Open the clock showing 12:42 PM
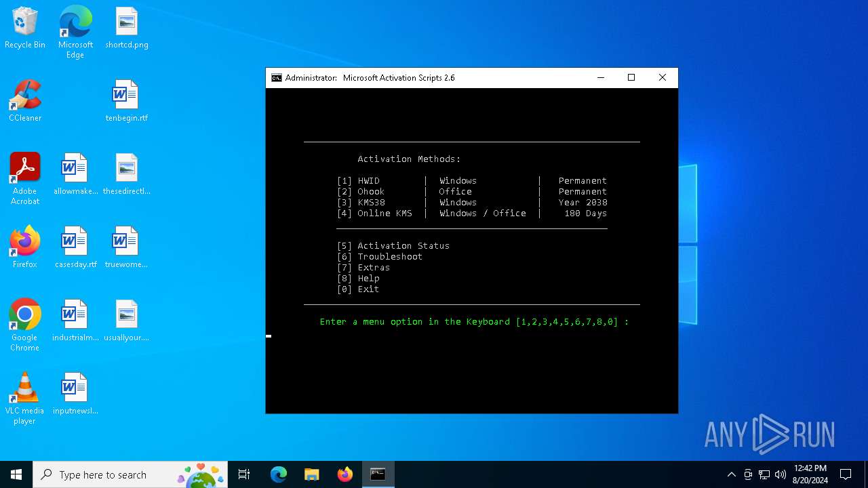 pyautogui.click(x=810, y=474)
